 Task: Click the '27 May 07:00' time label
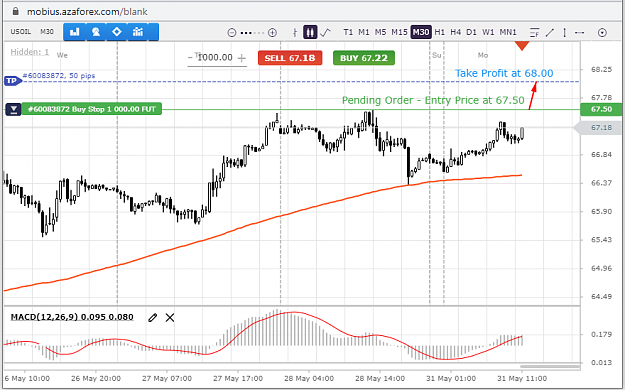click(x=167, y=378)
